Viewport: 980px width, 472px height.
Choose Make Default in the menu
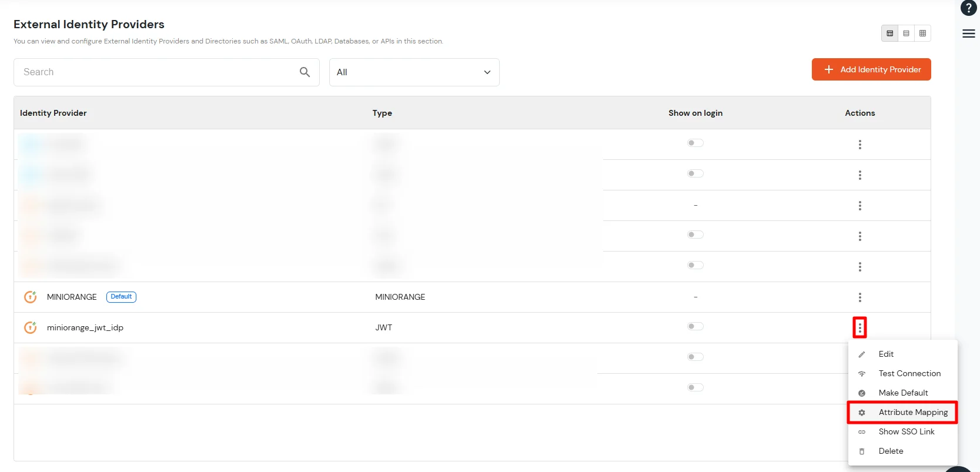coord(902,393)
